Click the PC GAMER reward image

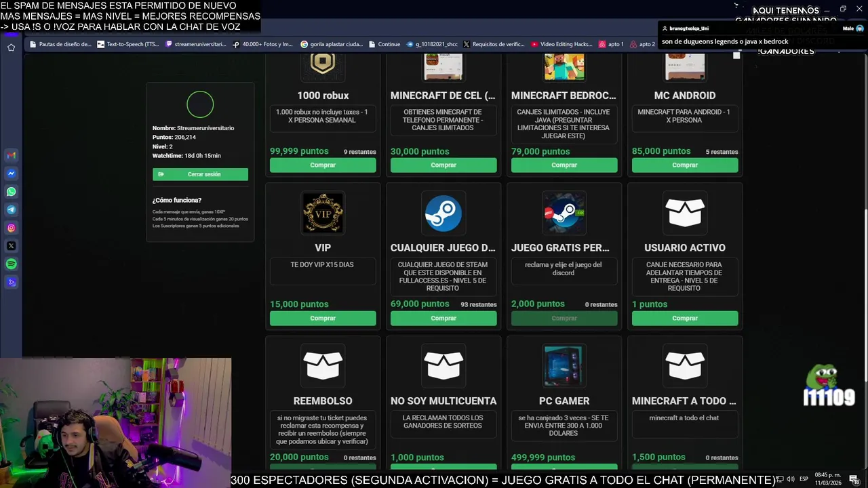coord(564,366)
